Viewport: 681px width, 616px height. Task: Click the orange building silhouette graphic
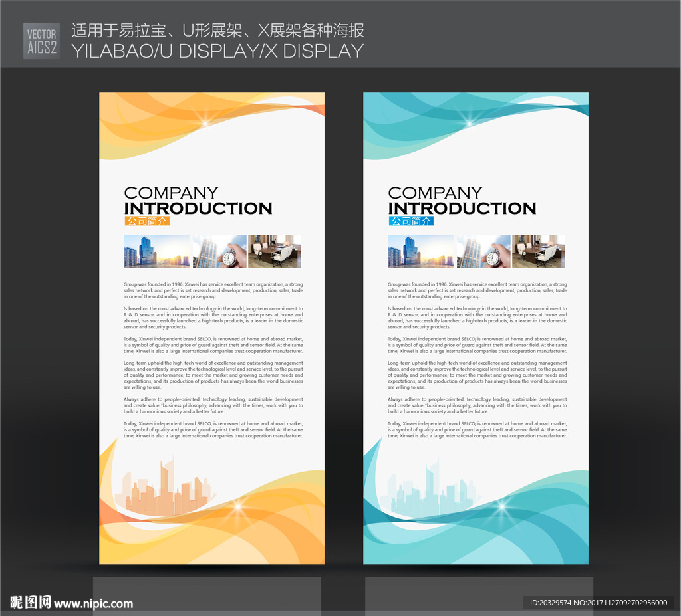click(165, 485)
